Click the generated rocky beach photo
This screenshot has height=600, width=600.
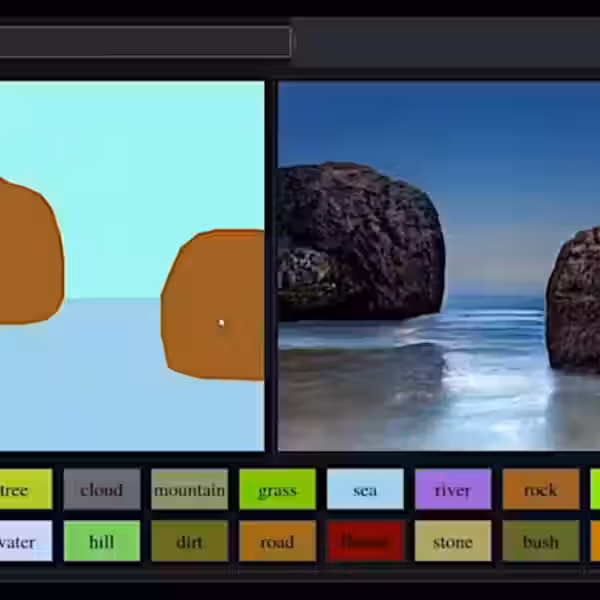tap(438, 265)
